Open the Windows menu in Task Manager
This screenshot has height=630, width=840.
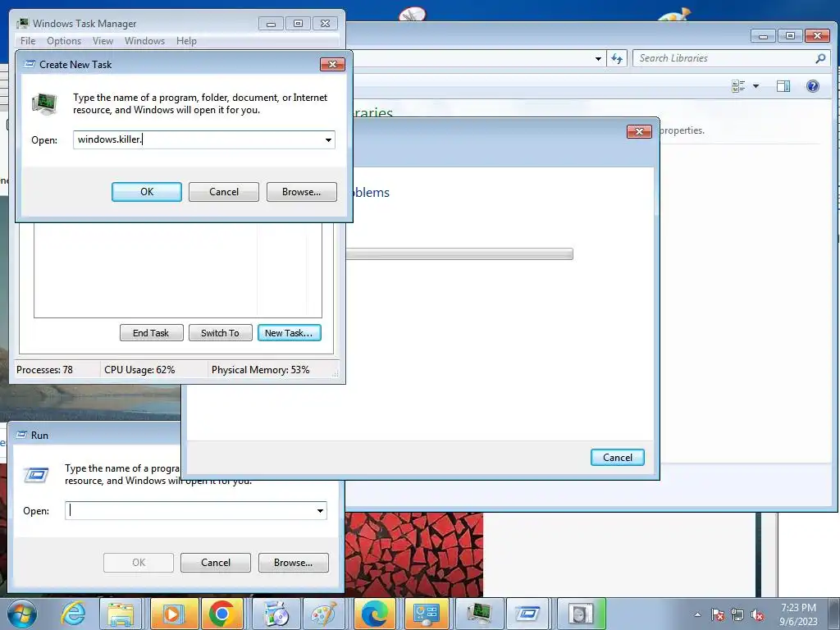(x=144, y=41)
